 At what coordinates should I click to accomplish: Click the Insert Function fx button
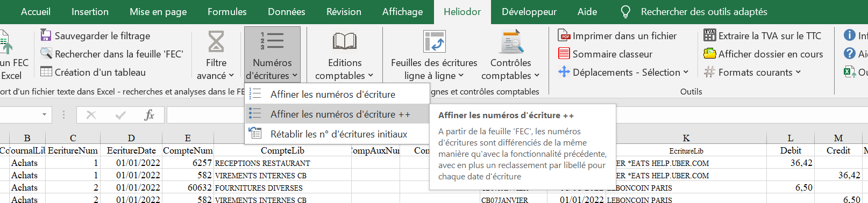150,114
